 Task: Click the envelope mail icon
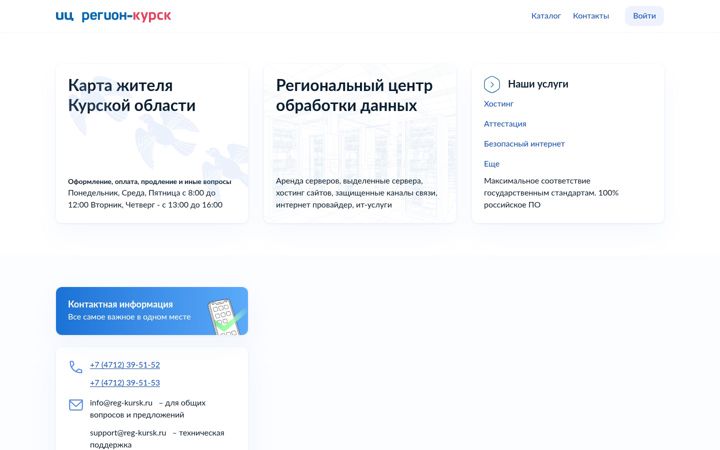(76, 405)
